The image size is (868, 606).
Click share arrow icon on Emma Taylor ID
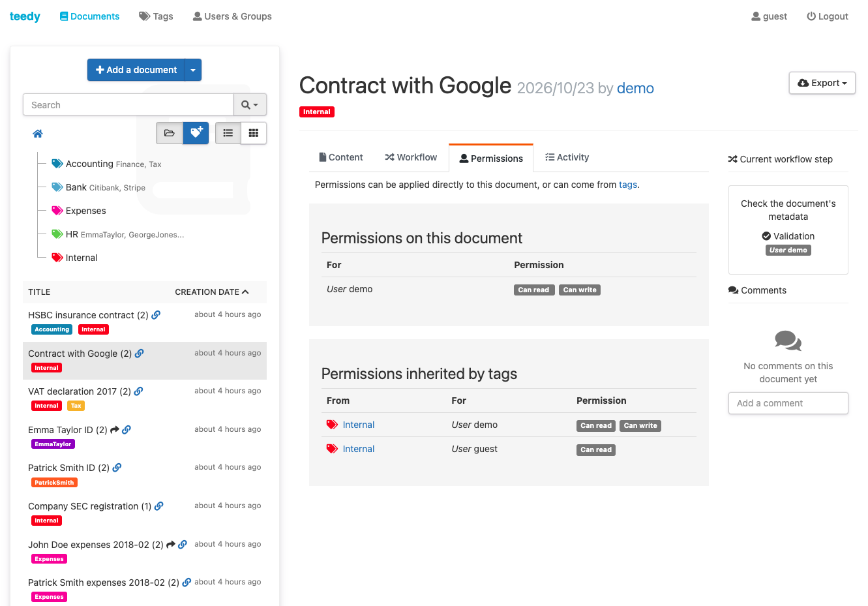(115, 430)
